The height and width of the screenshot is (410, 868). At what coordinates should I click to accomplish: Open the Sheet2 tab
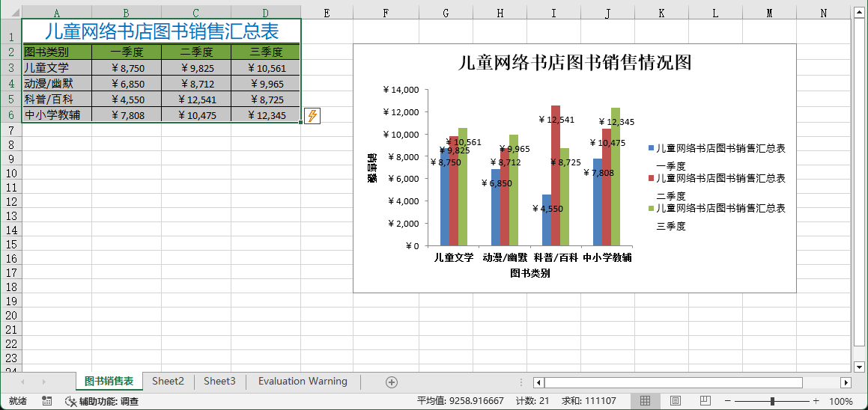point(168,382)
